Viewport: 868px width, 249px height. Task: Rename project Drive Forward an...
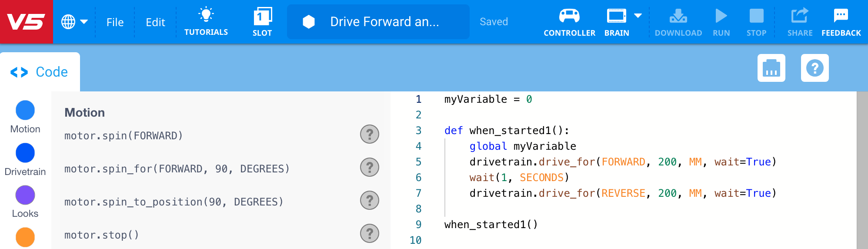pyautogui.click(x=384, y=22)
